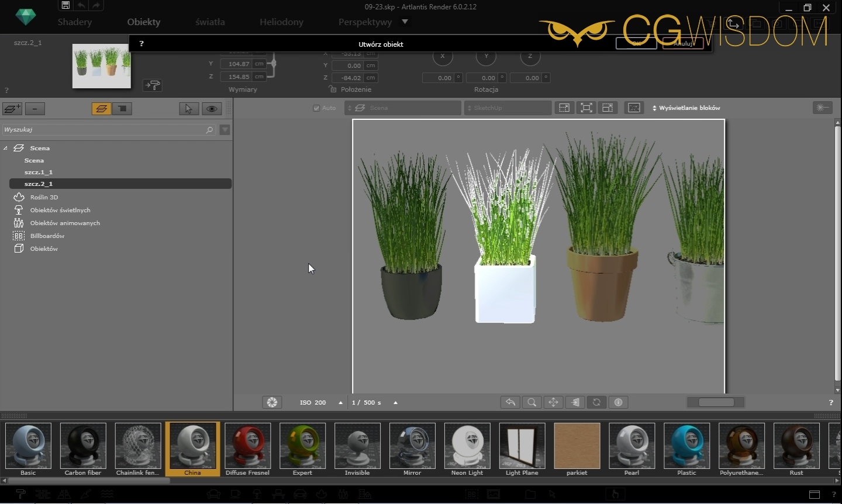Click the pan move tool icon
Image resolution: width=842 pixels, height=504 pixels.
click(553, 402)
